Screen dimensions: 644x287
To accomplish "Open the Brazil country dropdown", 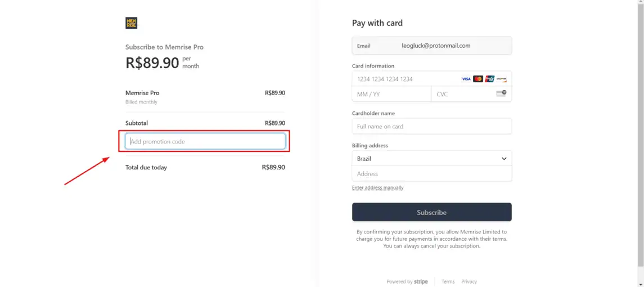I will coord(431,158).
